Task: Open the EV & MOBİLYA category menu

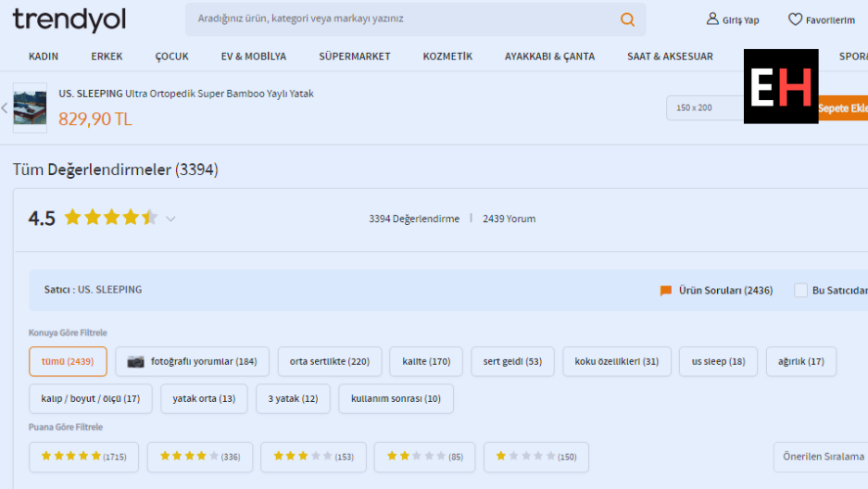Action: [254, 56]
